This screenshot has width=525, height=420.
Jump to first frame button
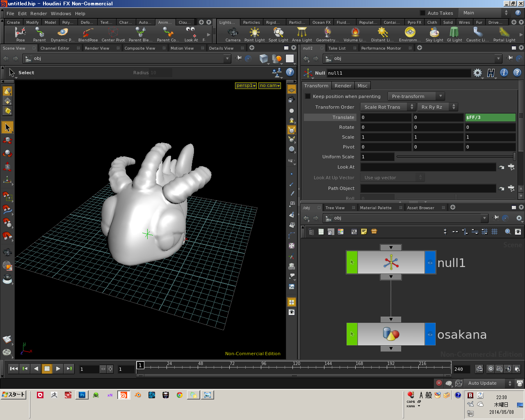(x=14, y=369)
